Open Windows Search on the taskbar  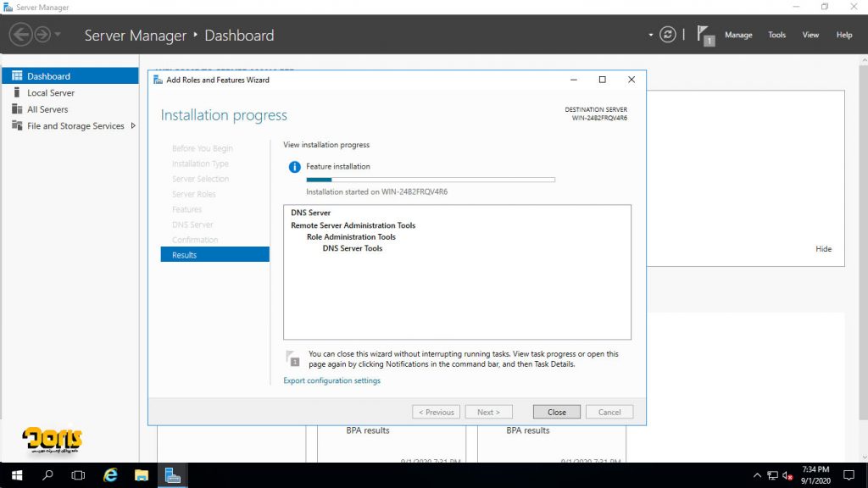tap(47, 475)
